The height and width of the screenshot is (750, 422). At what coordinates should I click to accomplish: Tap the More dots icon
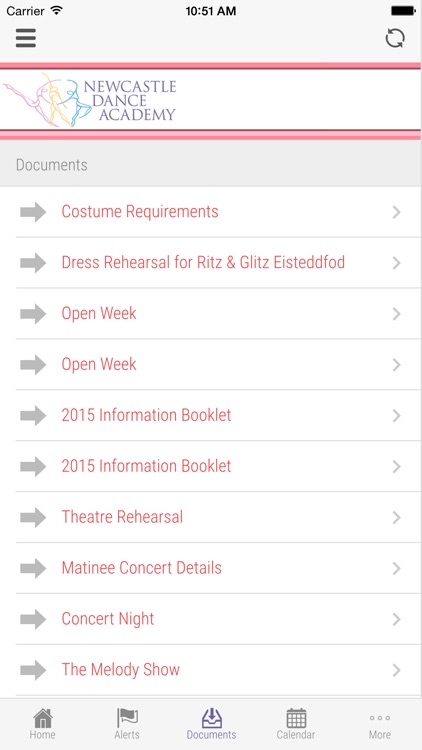coord(380,718)
